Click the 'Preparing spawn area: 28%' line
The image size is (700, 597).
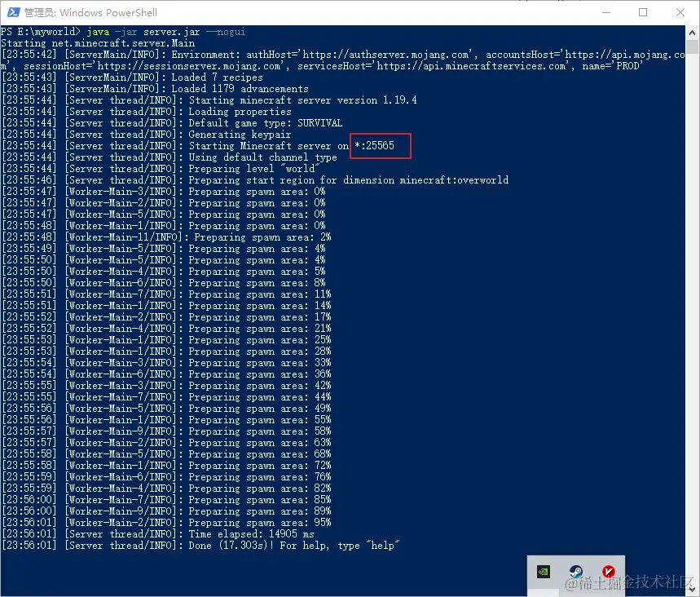pyautogui.click(x=166, y=352)
